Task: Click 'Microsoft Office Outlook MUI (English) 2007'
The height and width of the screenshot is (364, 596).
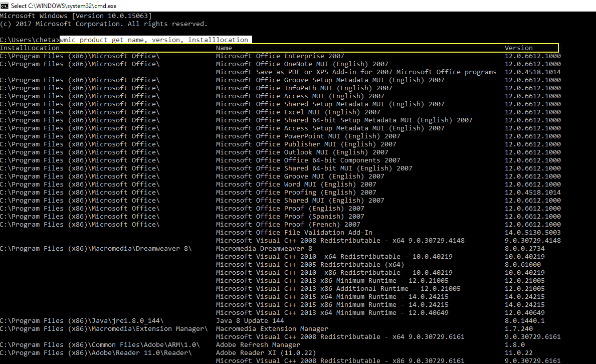Action: 302,152
